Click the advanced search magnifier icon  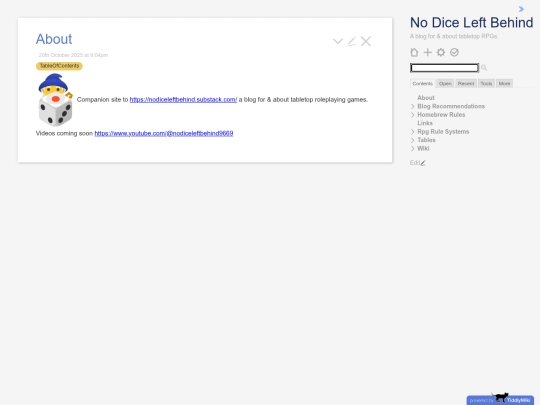coord(484,68)
